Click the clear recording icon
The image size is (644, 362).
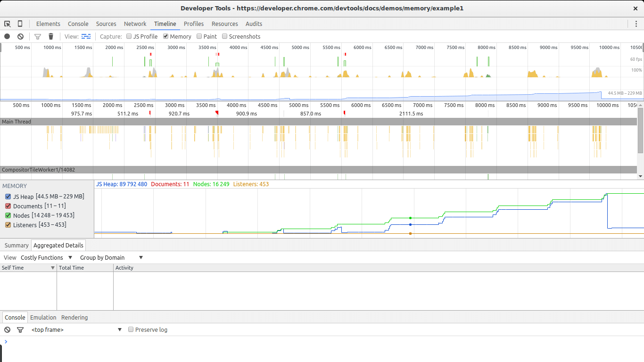point(20,36)
